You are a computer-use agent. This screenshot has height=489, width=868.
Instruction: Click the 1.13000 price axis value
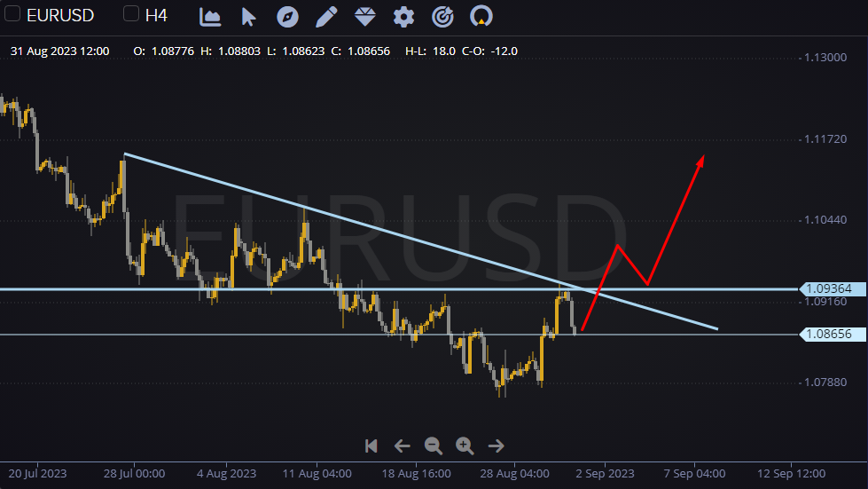[x=825, y=58]
